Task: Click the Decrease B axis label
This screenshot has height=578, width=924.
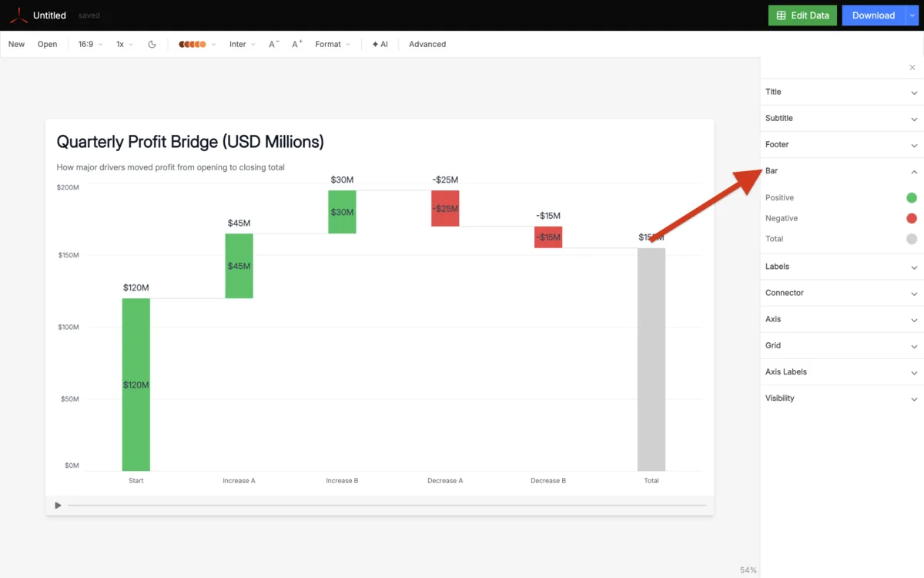Action: coord(548,480)
